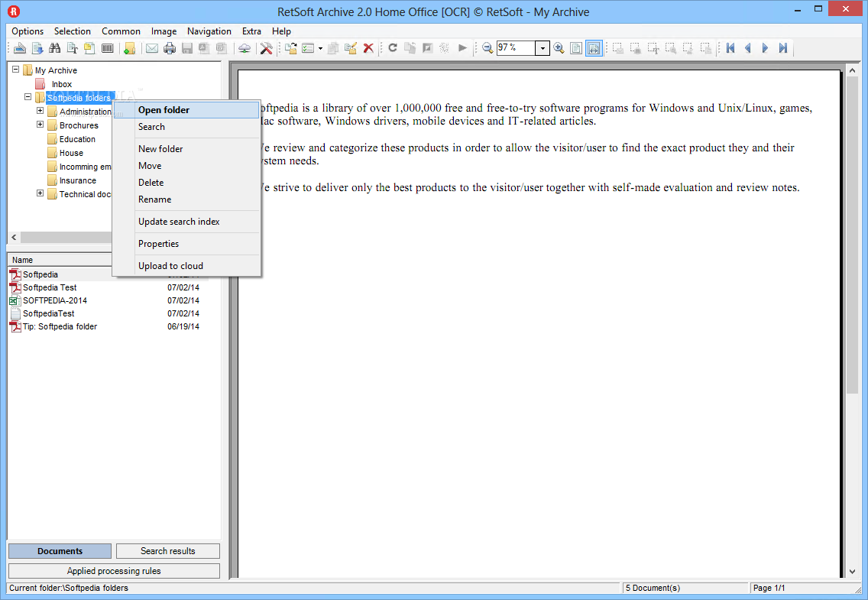Image resolution: width=868 pixels, height=600 pixels.
Task: Open search using the binoculars icon
Action: click(x=54, y=48)
